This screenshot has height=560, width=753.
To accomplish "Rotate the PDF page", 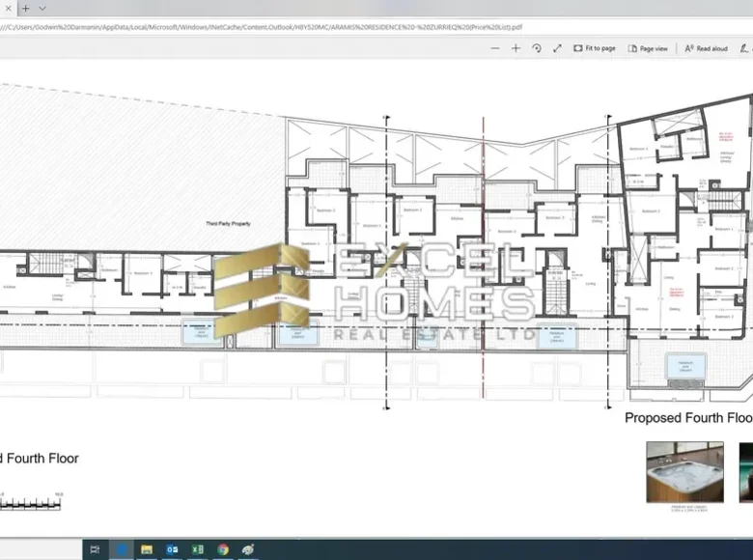I will [537, 48].
